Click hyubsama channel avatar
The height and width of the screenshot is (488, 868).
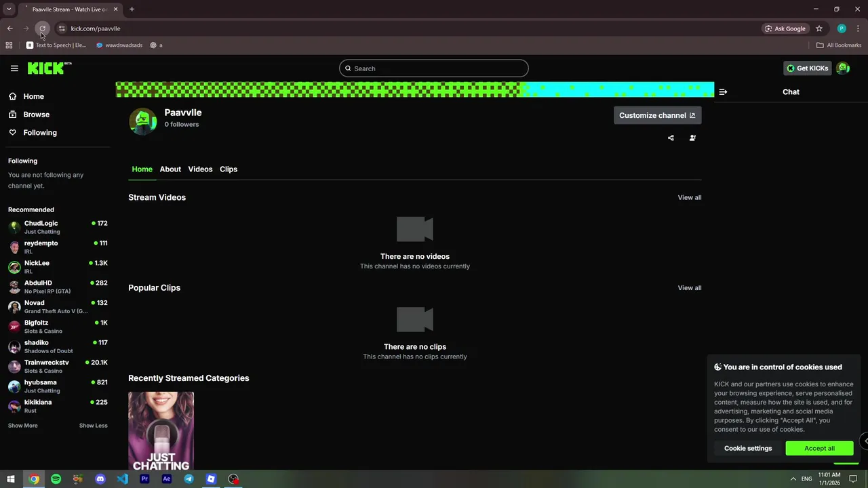[x=14, y=386]
